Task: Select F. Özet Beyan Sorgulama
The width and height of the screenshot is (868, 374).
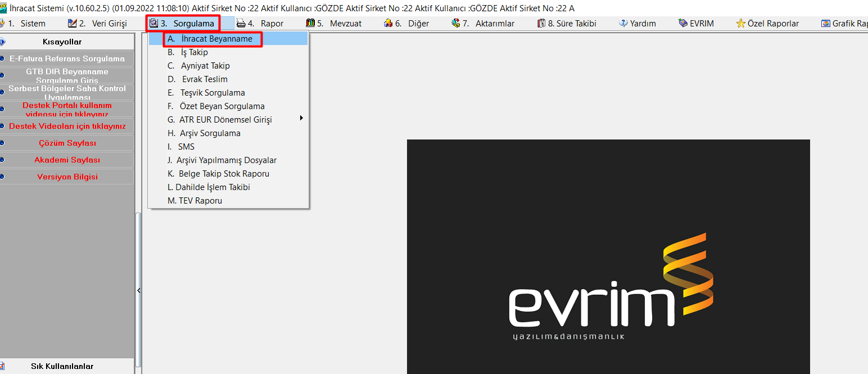Action: pos(228,106)
